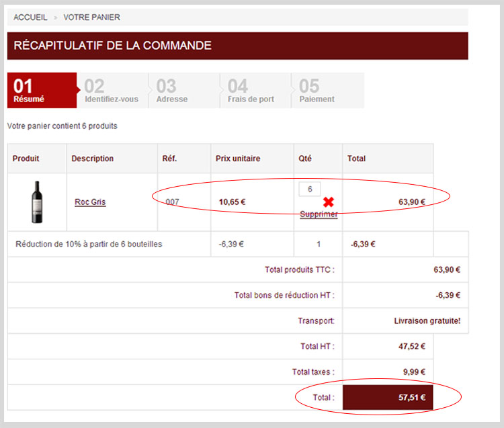Click Total taxes value 9,99 €
The width and height of the screenshot is (504, 428).
[414, 372]
